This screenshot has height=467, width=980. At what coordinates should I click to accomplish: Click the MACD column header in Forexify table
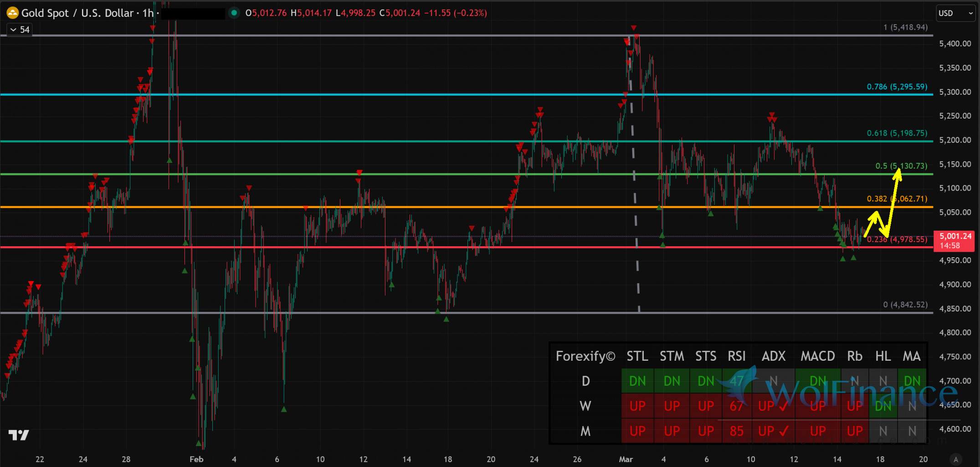point(817,356)
